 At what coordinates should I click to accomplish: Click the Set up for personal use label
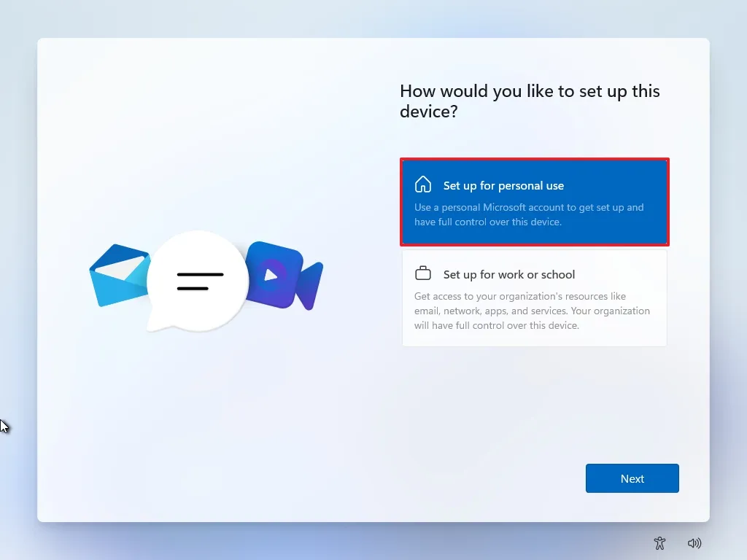(503, 185)
